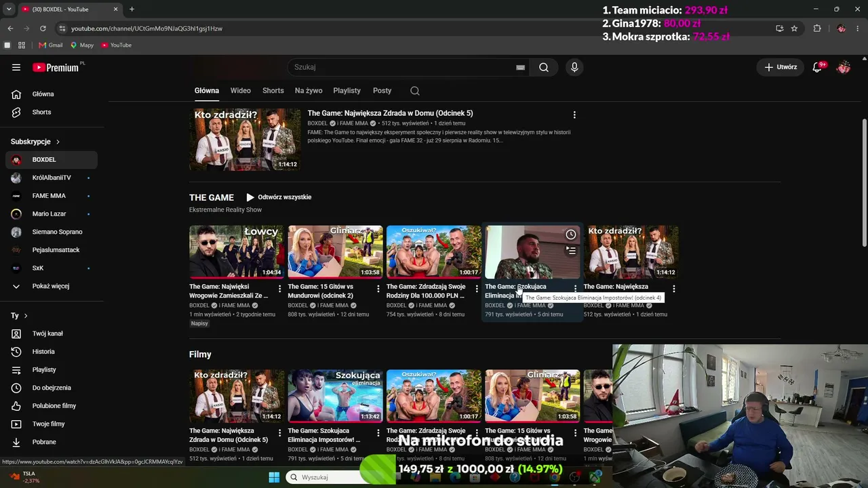868x488 pixels.
Task: Switch to the Na żywo channel tab
Action: click(x=309, y=91)
